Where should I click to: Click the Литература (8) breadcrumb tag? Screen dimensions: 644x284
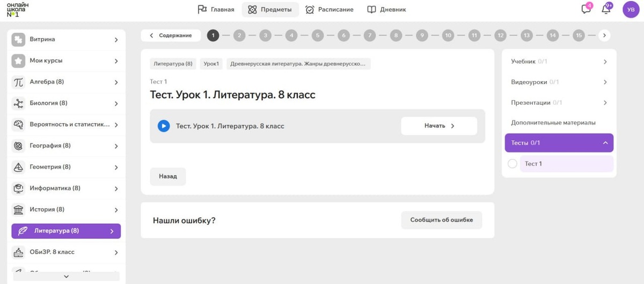coord(173,64)
